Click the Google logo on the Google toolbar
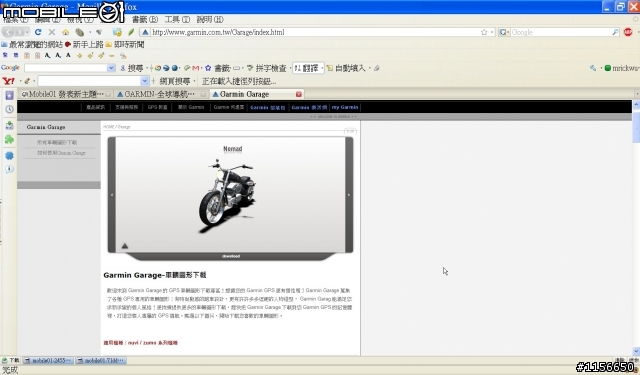Image resolution: width=640 pixels, height=375 pixels. pos(10,68)
